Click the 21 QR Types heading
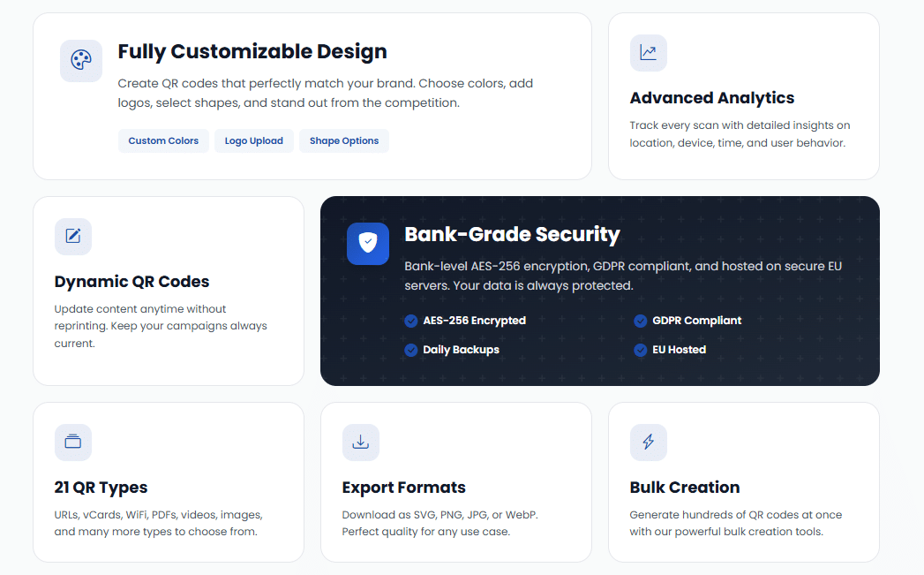This screenshot has width=924, height=575. click(x=101, y=488)
